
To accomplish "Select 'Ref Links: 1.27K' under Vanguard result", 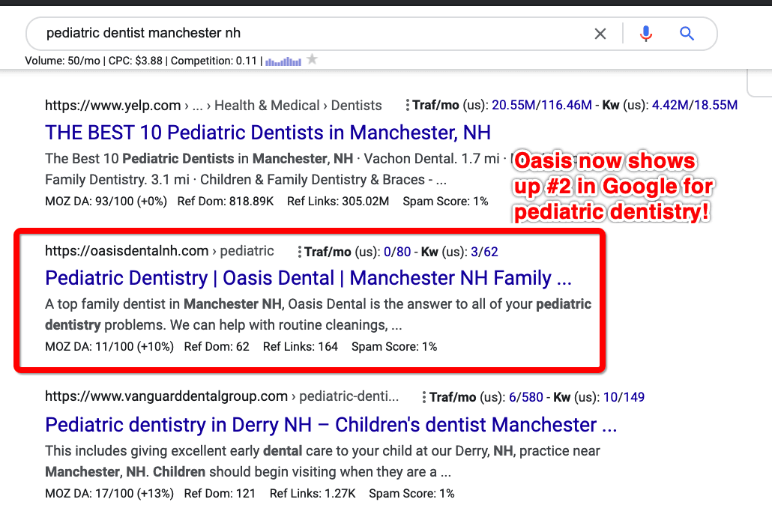I will [x=313, y=494].
